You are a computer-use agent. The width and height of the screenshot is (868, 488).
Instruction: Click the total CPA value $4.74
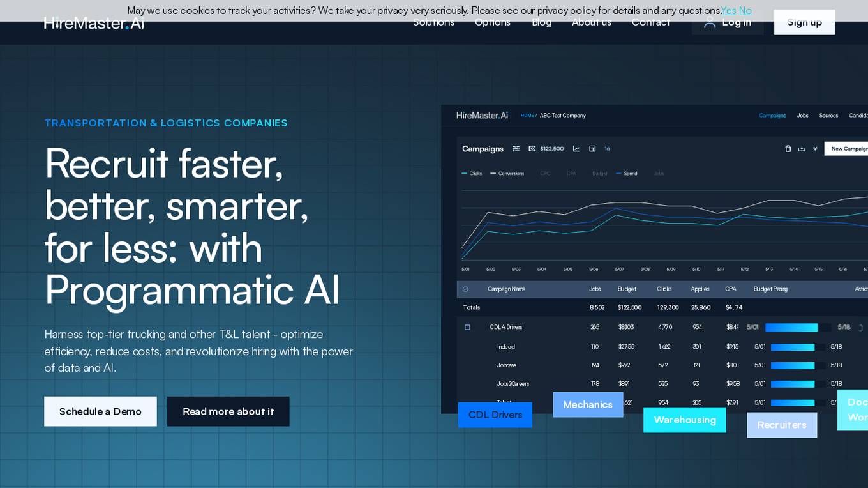point(734,308)
